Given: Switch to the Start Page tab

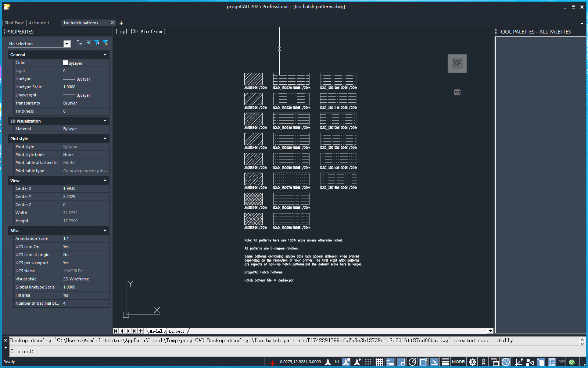Looking at the screenshot, I should point(14,23).
